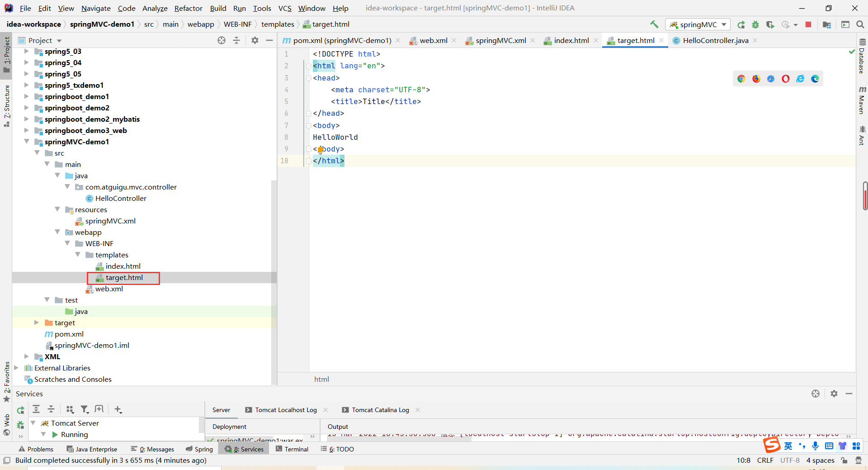Switch to the springMVC.xml editor tab
Screen dimensions: 868x470
point(500,40)
